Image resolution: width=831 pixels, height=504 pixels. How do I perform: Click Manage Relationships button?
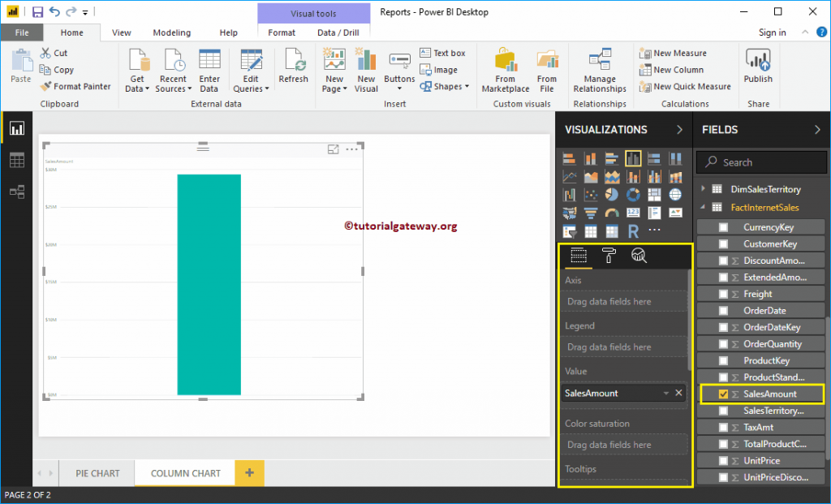click(x=600, y=70)
